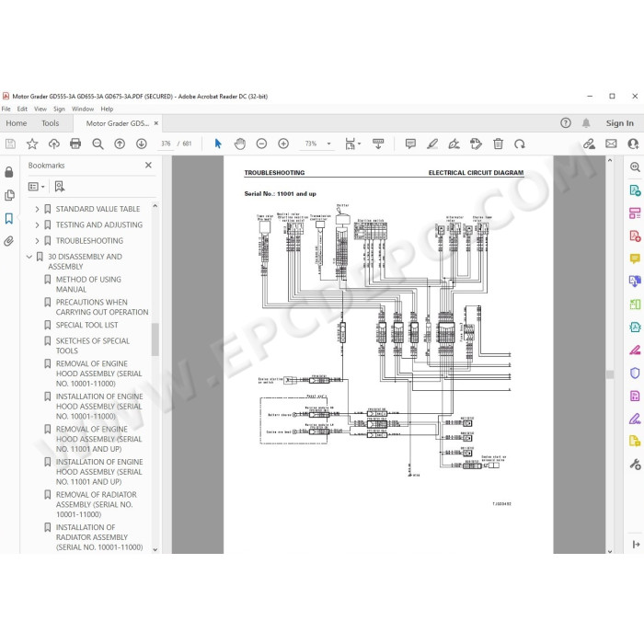Screen dimensions: 644x644
Task: Click the Sign In button
Action: (619, 123)
